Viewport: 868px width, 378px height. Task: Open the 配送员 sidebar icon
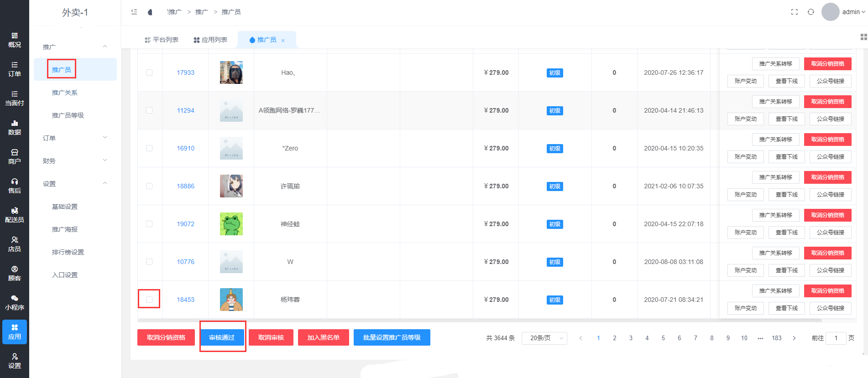click(x=15, y=215)
